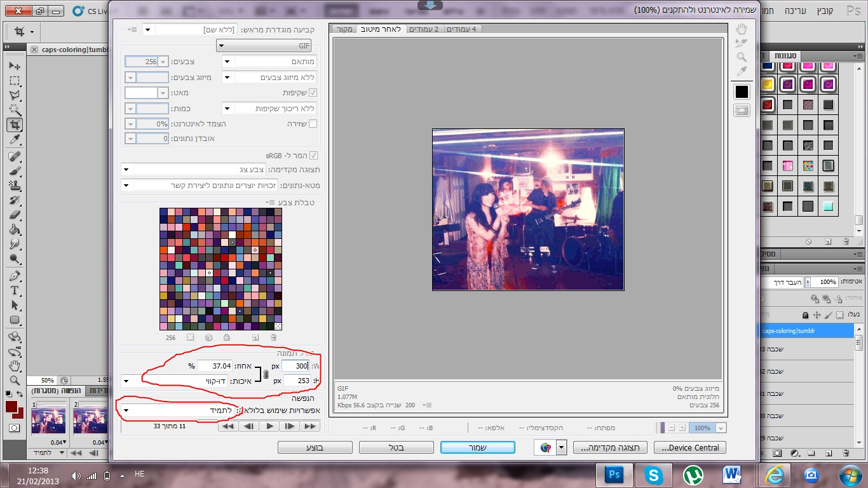Click the width field showing 300
868x488 pixels.
[295, 366]
